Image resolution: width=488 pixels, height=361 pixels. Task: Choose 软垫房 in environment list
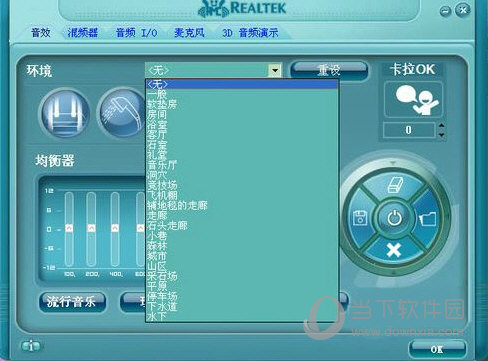[x=242, y=104]
